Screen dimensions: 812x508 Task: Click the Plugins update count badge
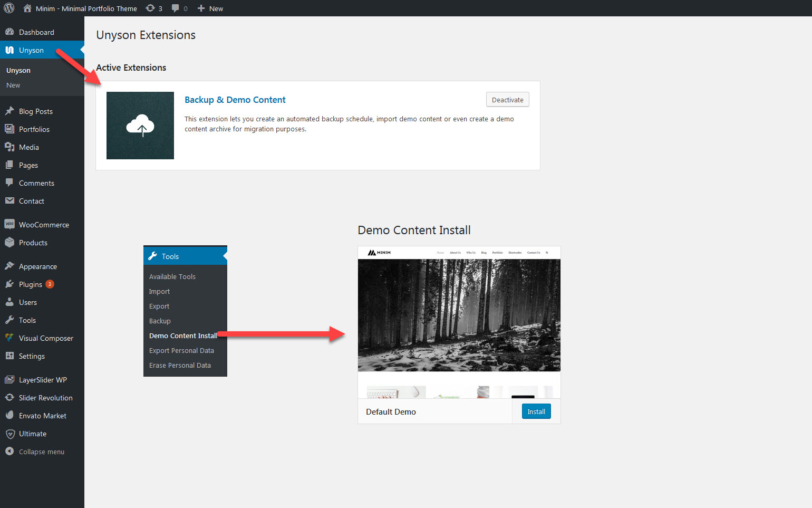50,284
